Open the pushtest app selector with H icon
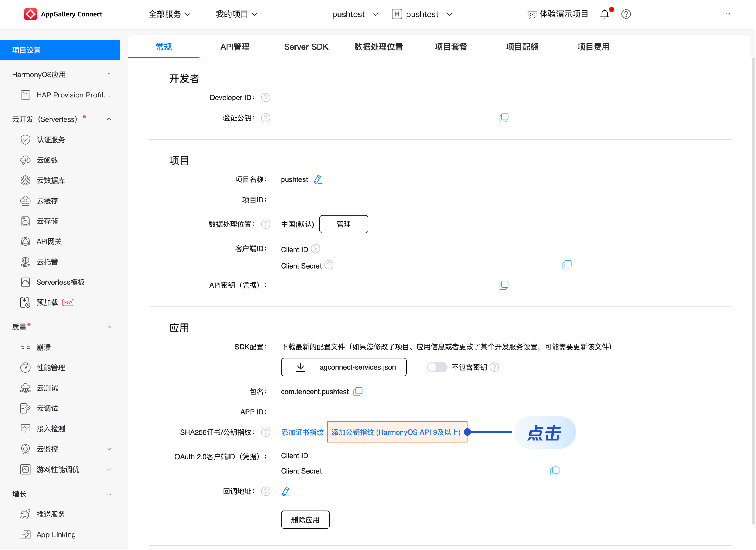The width and height of the screenshot is (756, 550). (x=423, y=14)
